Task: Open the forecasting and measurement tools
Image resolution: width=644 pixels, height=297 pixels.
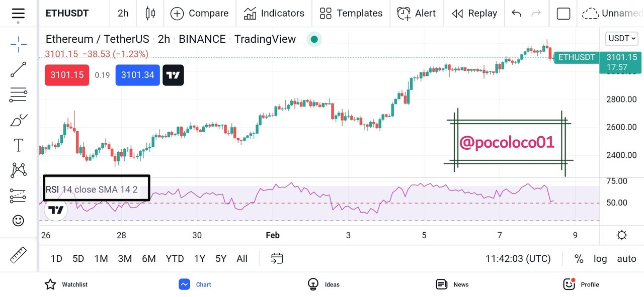Action: click(19, 195)
